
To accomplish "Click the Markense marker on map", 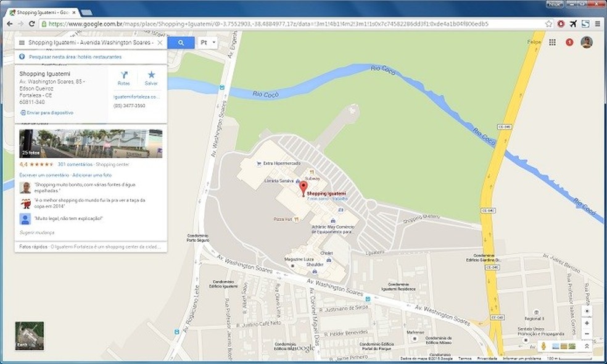I will [x=415, y=338].
